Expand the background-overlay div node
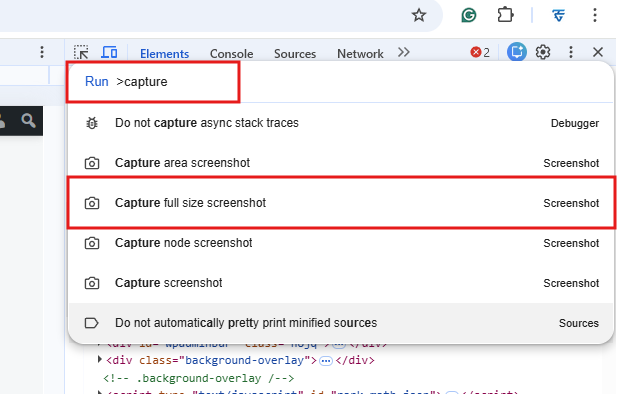Image resolution: width=617 pixels, height=394 pixels. [x=100, y=360]
